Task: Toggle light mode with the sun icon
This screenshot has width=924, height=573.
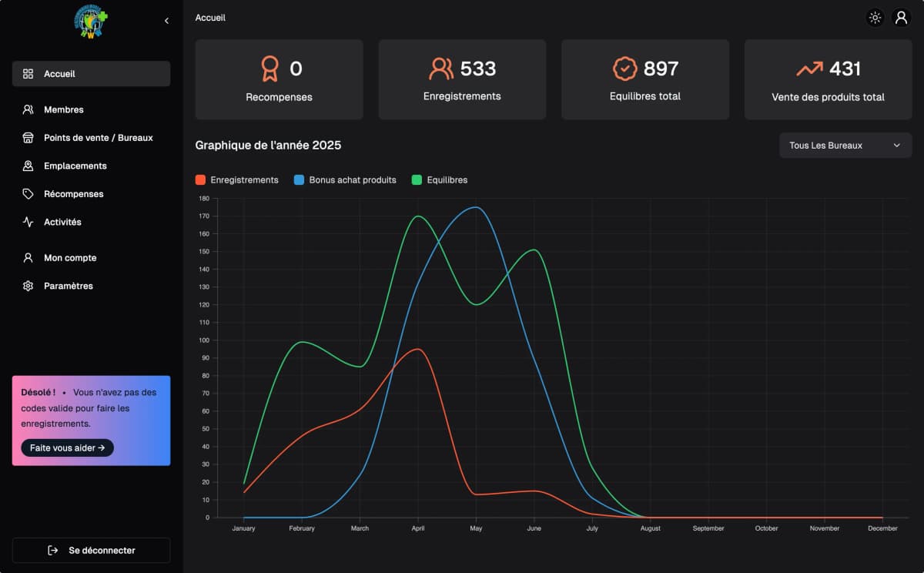Action: pos(875,18)
